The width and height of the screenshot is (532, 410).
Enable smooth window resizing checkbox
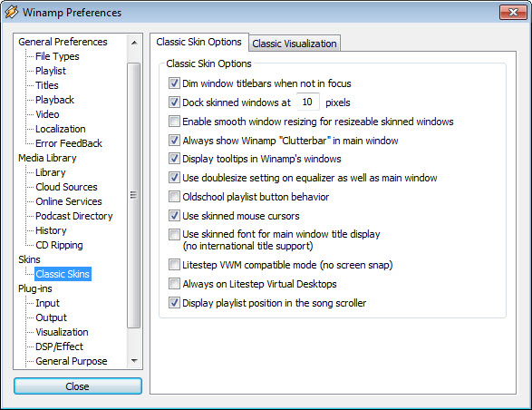pyautogui.click(x=174, y=122)
